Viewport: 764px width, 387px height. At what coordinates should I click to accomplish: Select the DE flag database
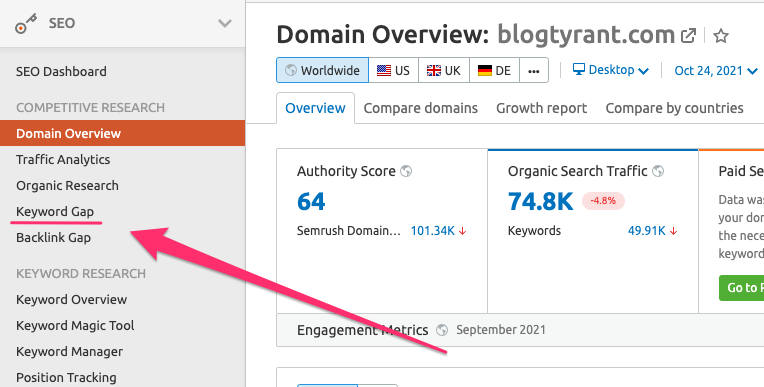pos(495,70)
